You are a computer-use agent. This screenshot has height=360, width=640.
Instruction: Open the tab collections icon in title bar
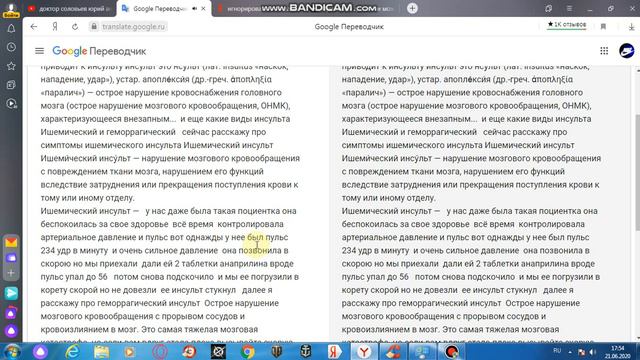pyautogui.click(x=549, y=8)
